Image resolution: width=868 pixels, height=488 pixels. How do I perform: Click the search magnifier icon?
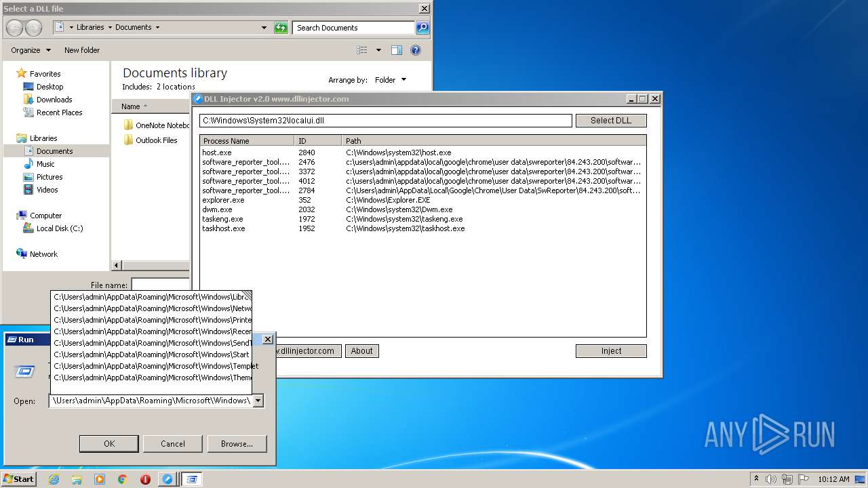(x=422, y=28)
